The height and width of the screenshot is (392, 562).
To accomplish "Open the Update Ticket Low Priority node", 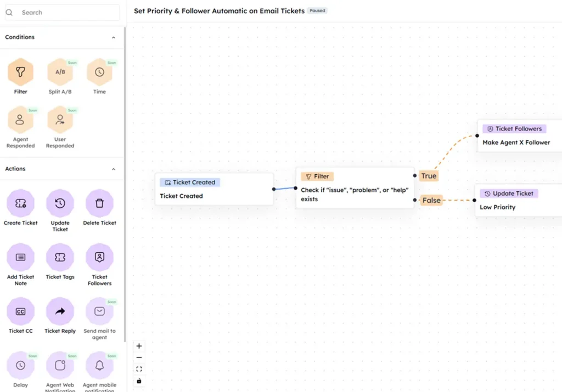I will (519, 201).
